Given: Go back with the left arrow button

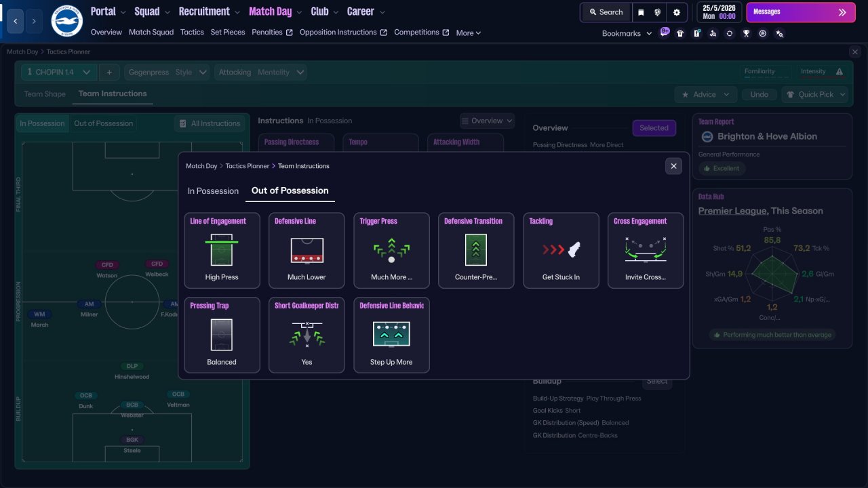Looking at the screenshot, I should (16, 21).
